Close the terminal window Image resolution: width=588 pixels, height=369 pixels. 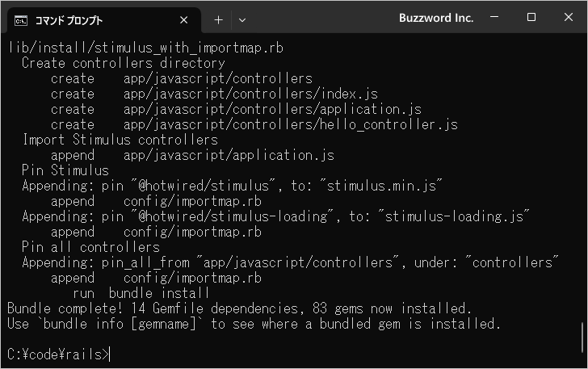tap(569, 17)
